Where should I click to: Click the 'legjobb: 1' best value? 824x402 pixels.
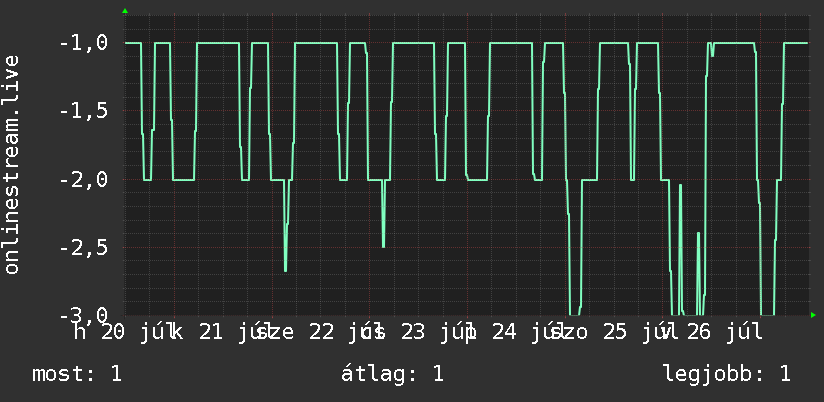tap(727, 374)
